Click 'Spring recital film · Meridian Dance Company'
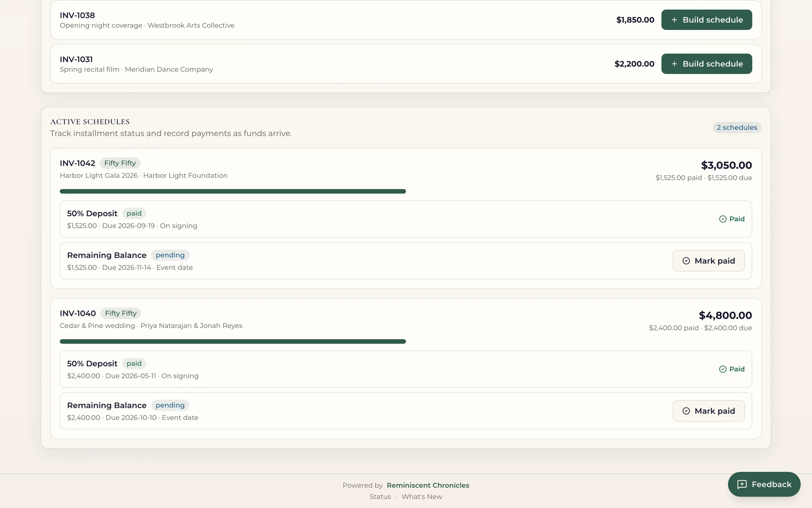Screen dimensions: 812x508 pos(136,69)
